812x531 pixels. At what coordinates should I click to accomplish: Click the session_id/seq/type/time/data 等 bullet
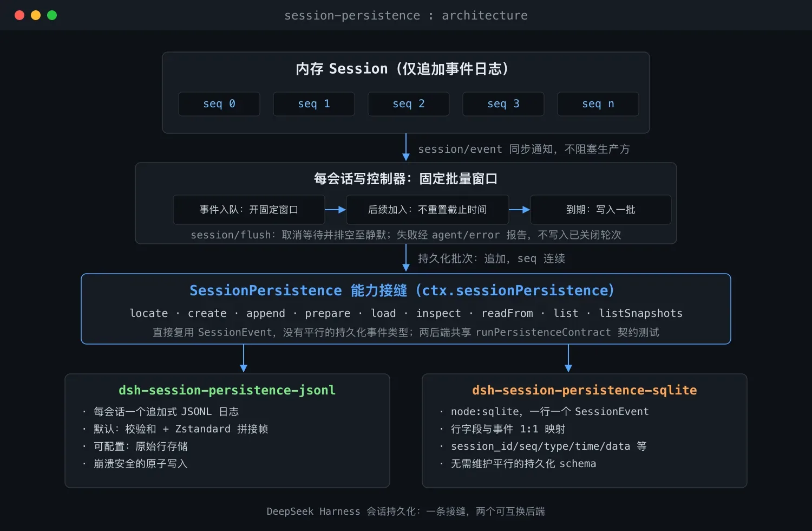(543, 446)
